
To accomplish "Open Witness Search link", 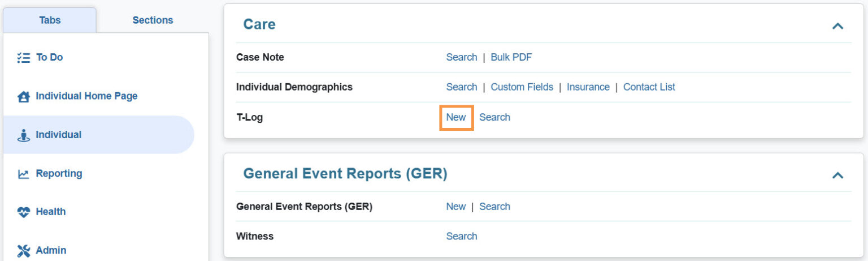I will (x=461, y=236).
